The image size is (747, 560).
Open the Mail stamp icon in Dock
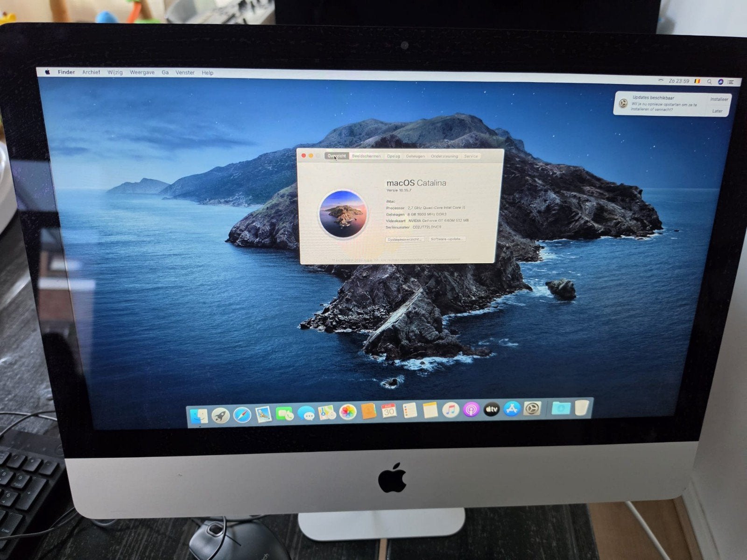click(263, 414)
